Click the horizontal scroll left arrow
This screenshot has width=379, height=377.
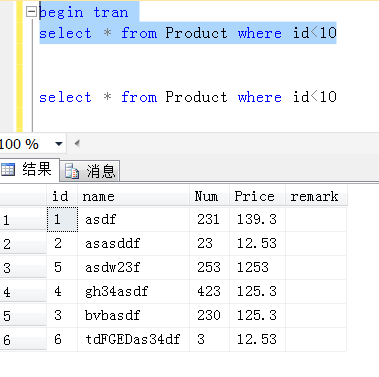77,144
